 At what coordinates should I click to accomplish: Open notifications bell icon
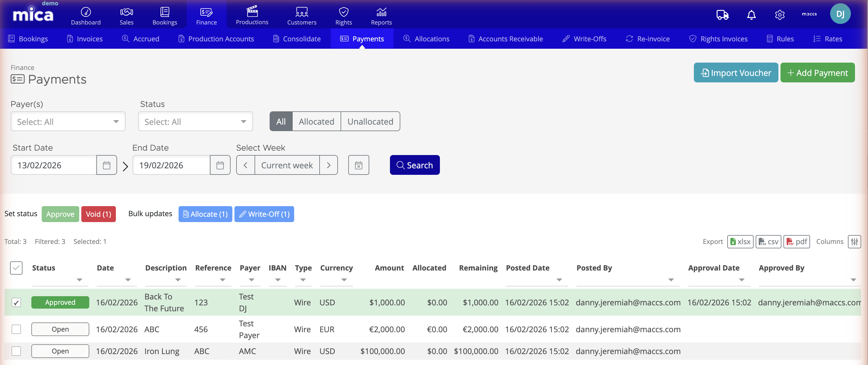[x=751, y=15]
